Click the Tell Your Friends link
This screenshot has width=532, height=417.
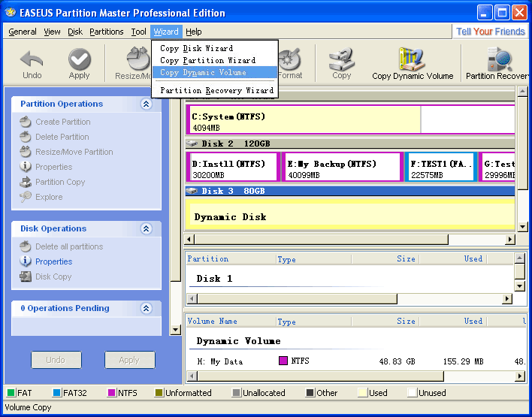coord(491,32)
